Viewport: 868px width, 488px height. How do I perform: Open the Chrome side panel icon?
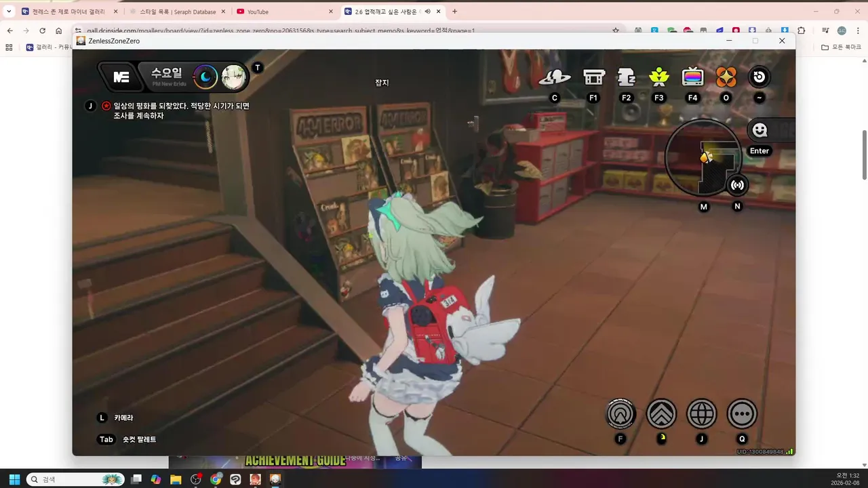(x=825, y=30)
